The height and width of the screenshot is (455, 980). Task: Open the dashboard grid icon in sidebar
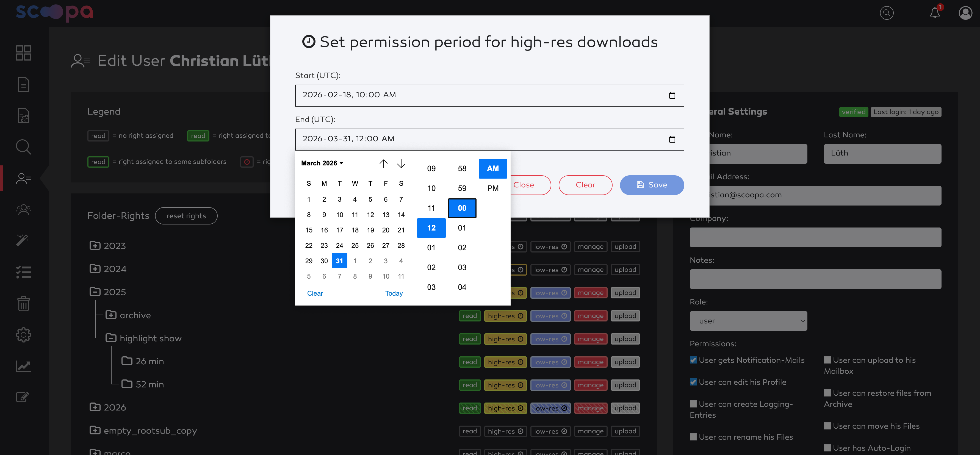tap(23, 53)
